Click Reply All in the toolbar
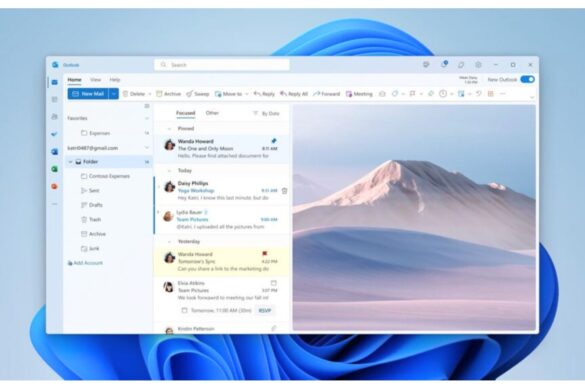 click(294, 94)
